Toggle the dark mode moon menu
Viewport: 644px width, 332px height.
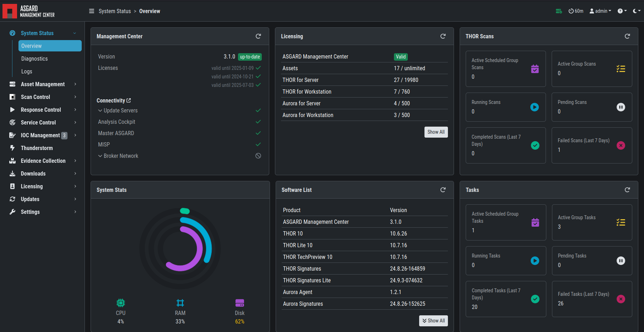tap(637, 11)
